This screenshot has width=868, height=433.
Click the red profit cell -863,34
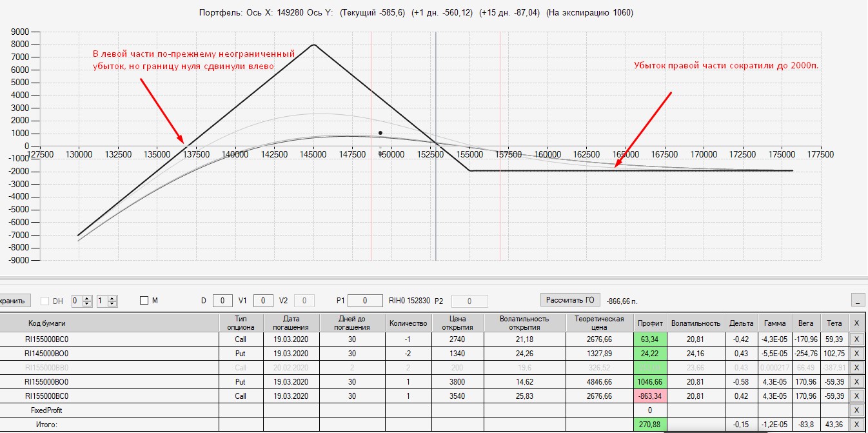click(650, 396)
